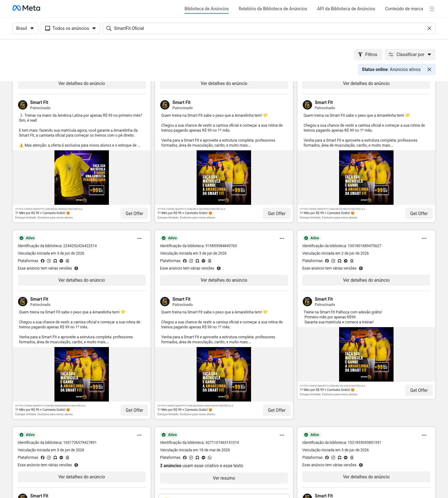Click '3 anúncios usam esse criativo' text
The height and width of the screenshot is (498, 448).
202,466
